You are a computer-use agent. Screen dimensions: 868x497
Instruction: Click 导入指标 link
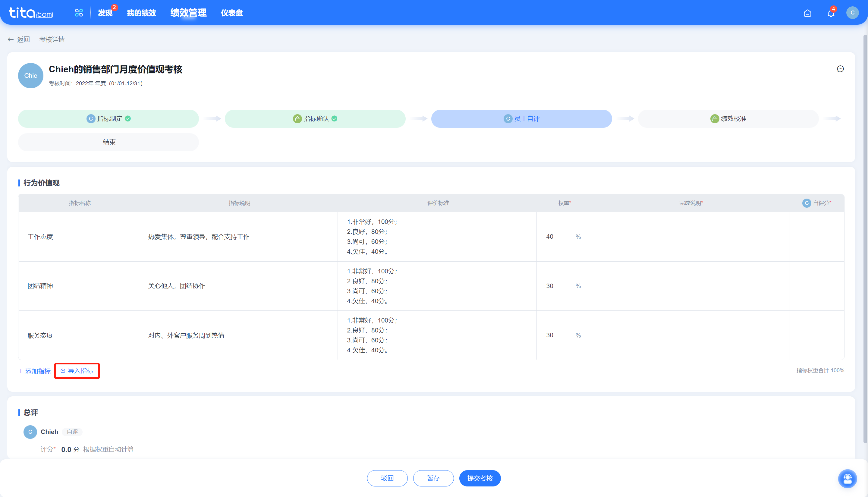click(x=77, y=371)
